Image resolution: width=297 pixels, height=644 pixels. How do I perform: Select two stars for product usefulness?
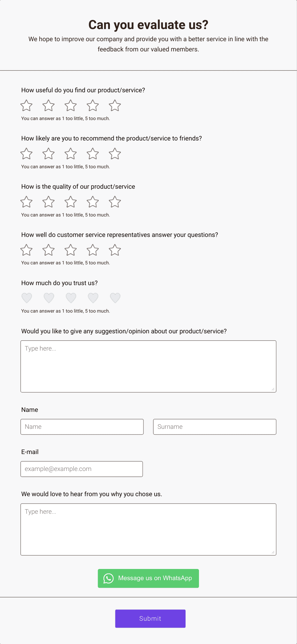coord(48,105)
